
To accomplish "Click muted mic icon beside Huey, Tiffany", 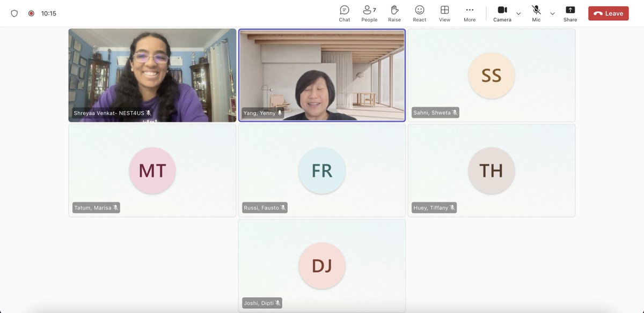I will pos(452,208).
